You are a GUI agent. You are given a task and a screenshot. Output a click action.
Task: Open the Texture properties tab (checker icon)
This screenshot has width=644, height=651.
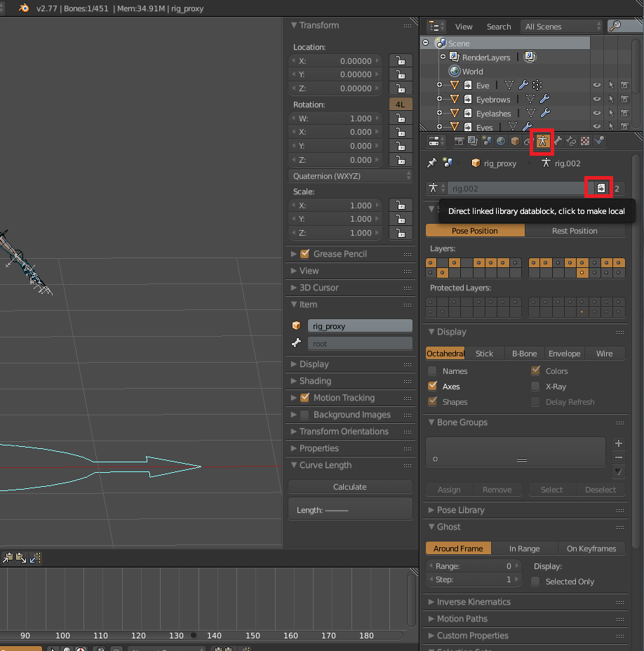point(585,141)
